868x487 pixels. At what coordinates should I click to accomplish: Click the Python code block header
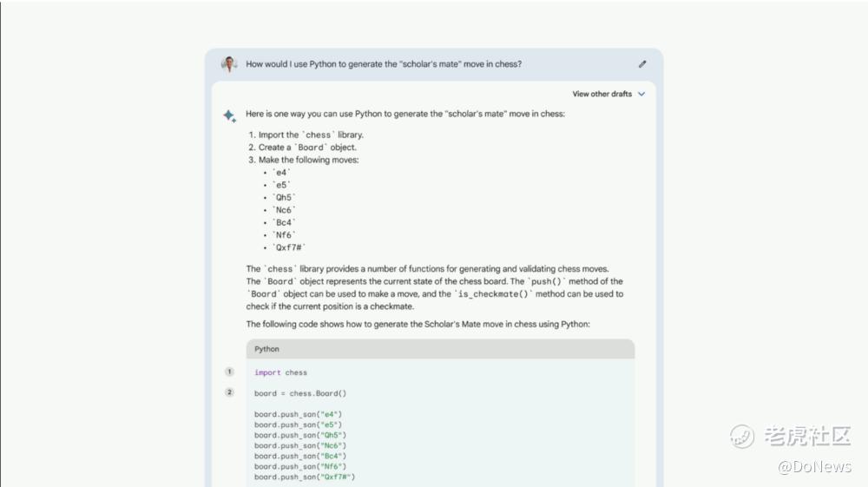[x=440, y=349]
